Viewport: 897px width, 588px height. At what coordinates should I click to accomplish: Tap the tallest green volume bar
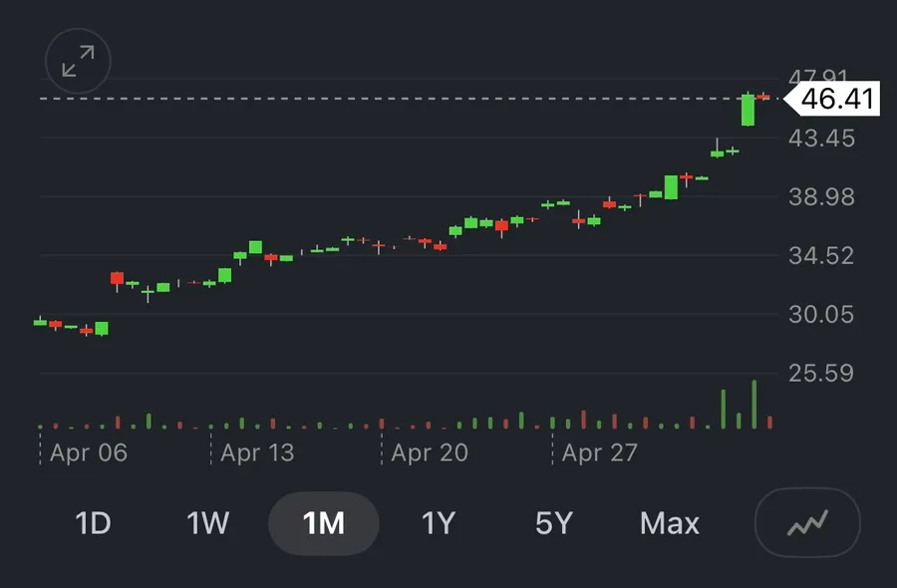click(x=754, y=405)
